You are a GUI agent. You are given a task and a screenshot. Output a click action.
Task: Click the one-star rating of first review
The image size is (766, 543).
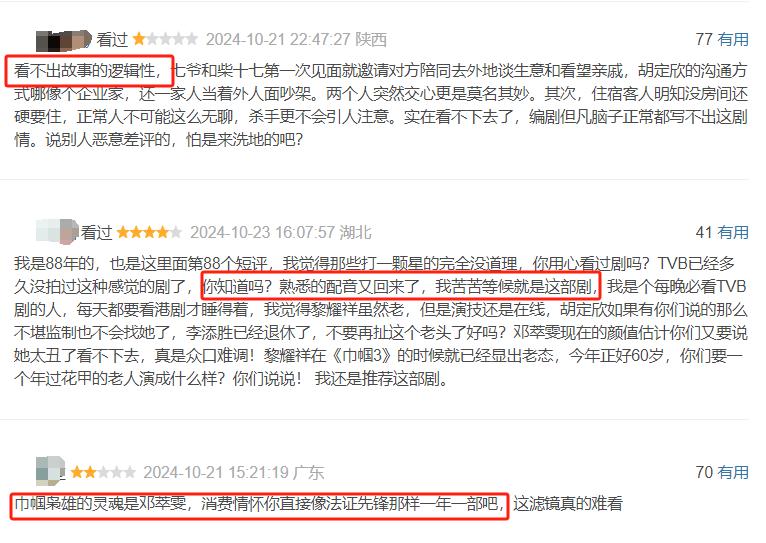click(165, 39)
